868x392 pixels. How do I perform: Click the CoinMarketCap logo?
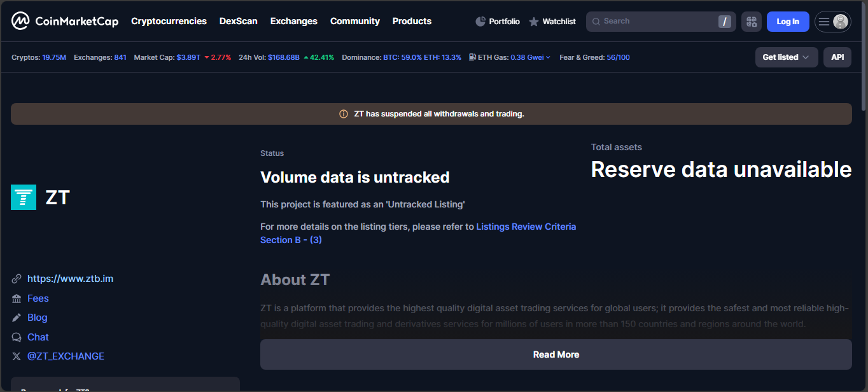tap(65, 22)
